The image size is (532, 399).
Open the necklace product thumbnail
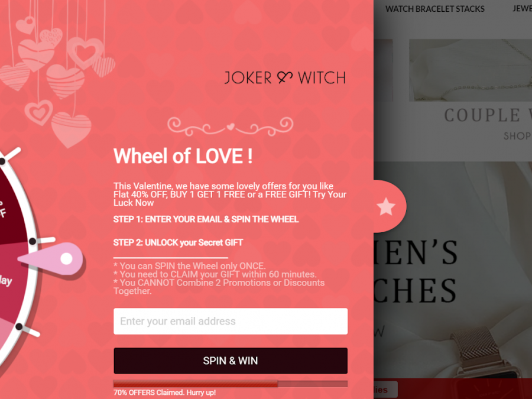[471, 70]
